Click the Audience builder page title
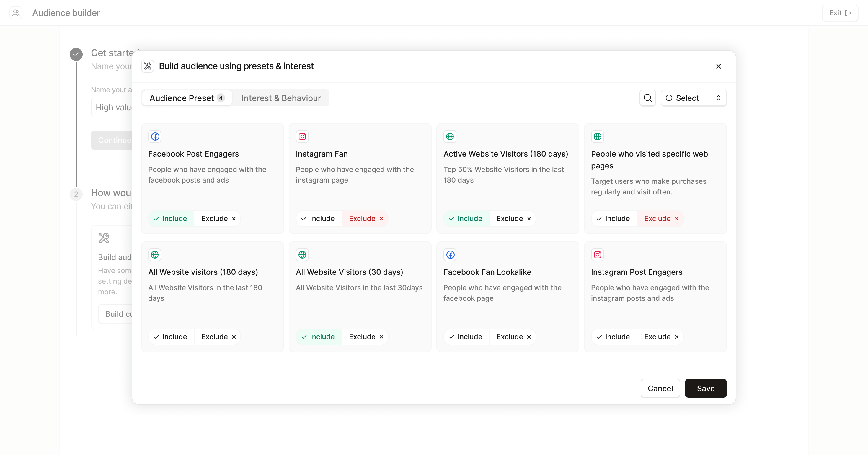 coord(66,13)
